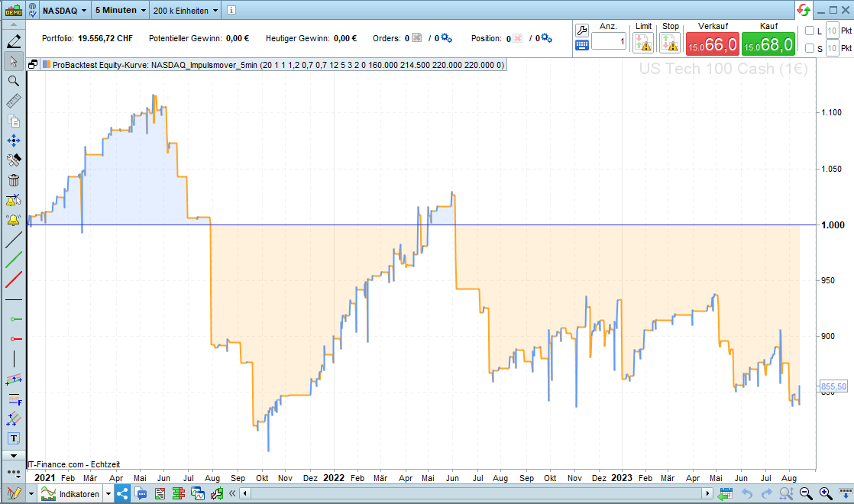Select the pencil drawing tool
Viewport: 854px width, 504px height.
click(x=14, y=40)
